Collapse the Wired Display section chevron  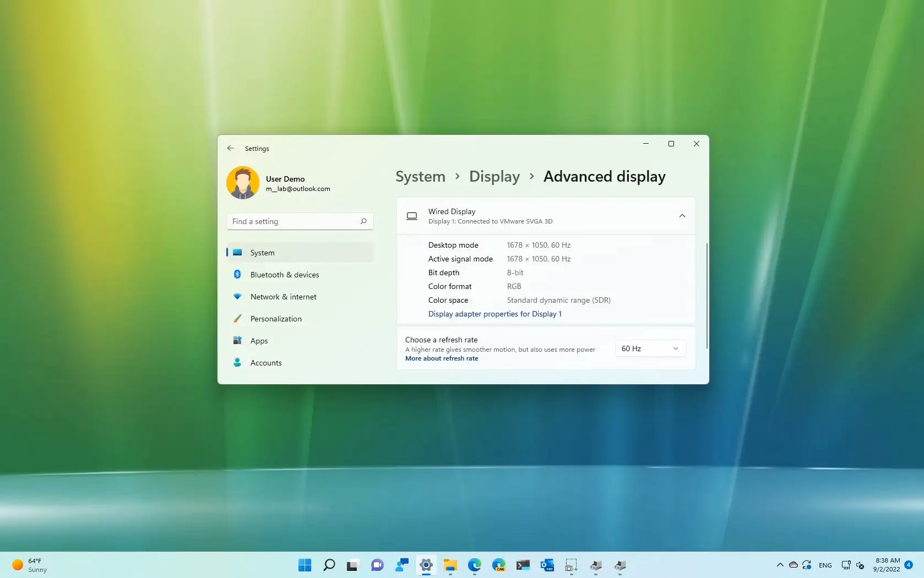coord(682,216)
